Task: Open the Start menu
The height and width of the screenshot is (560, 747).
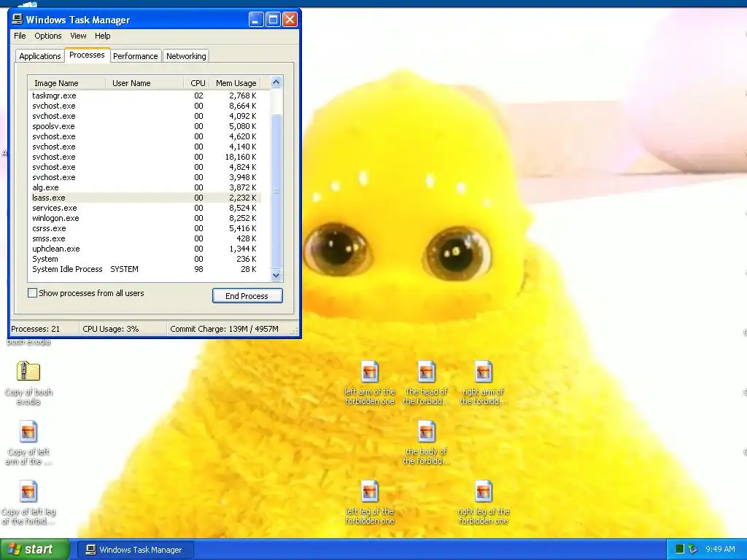Action: (x=34, y=549)
